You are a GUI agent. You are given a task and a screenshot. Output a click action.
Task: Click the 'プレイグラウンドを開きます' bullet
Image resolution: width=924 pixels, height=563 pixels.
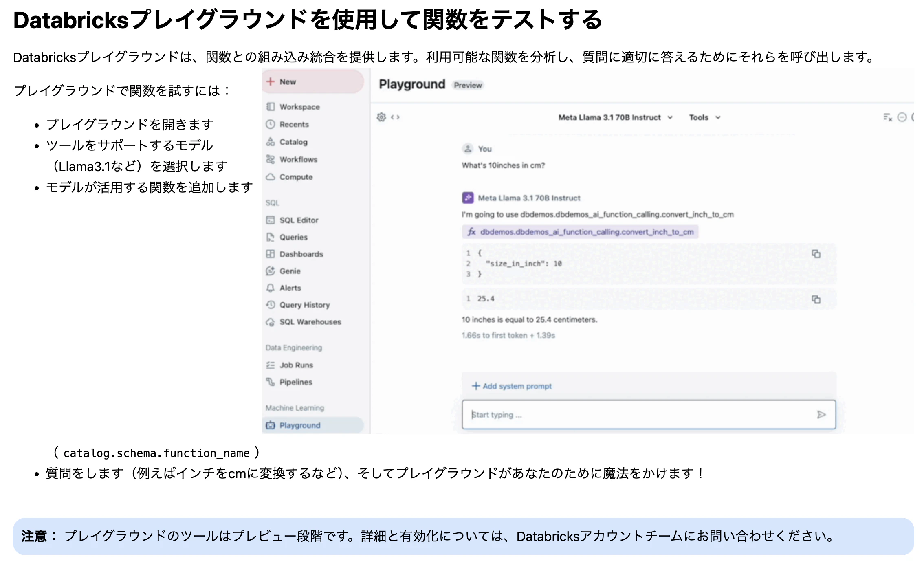[130, 124]
